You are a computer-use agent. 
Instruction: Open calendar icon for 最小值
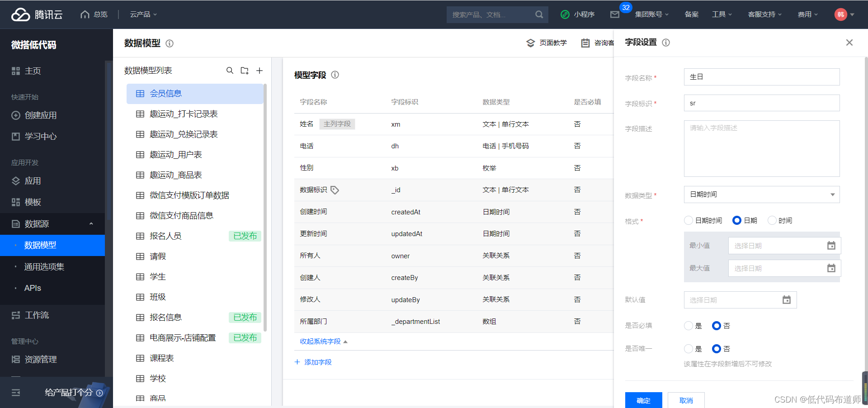831,246
